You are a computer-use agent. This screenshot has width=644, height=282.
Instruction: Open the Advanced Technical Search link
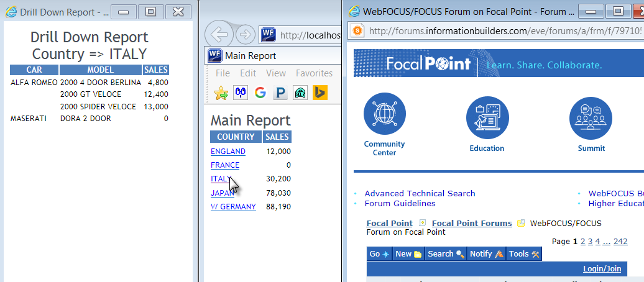(420, 193)
